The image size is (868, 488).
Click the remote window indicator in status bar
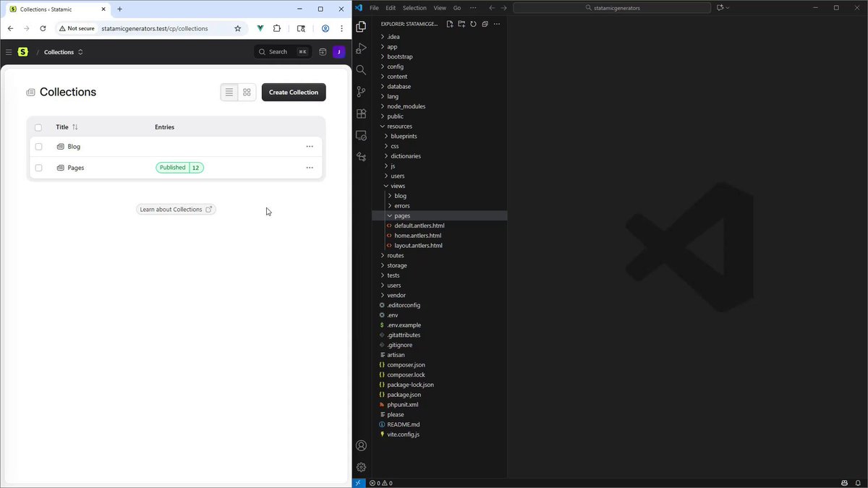(x=358, y=483)
